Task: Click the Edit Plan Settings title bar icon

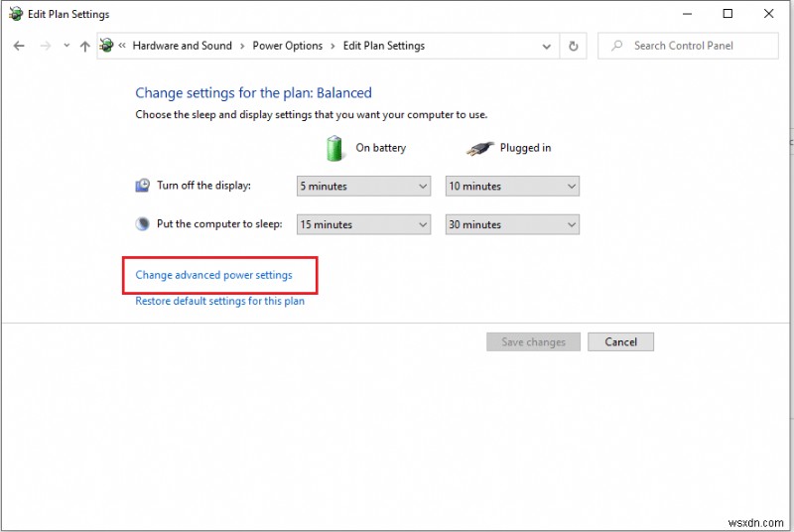Action: click(x=16, y=15)
